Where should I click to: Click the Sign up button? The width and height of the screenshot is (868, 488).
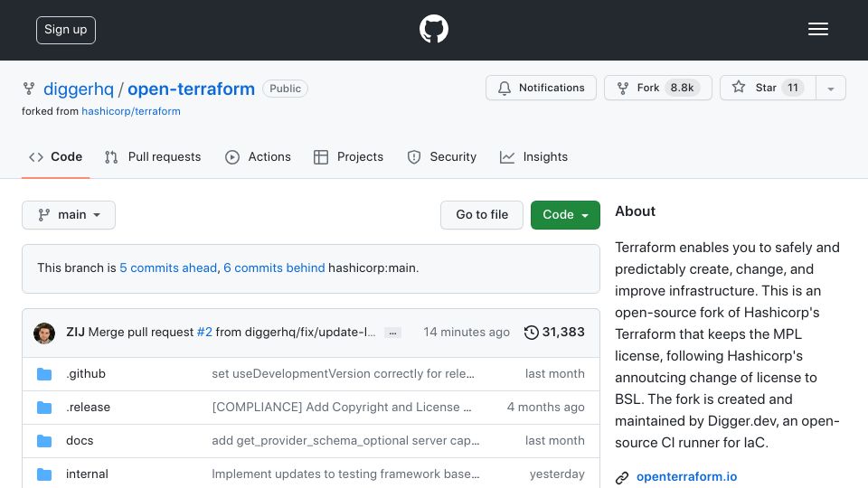pyautogui.click(x=66, y=30)
